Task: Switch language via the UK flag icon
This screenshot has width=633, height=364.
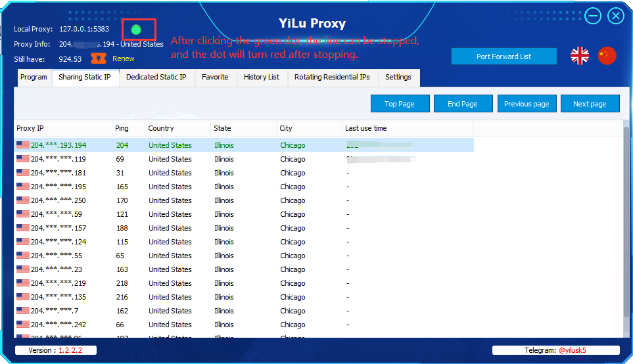Action: coord(580,56)
